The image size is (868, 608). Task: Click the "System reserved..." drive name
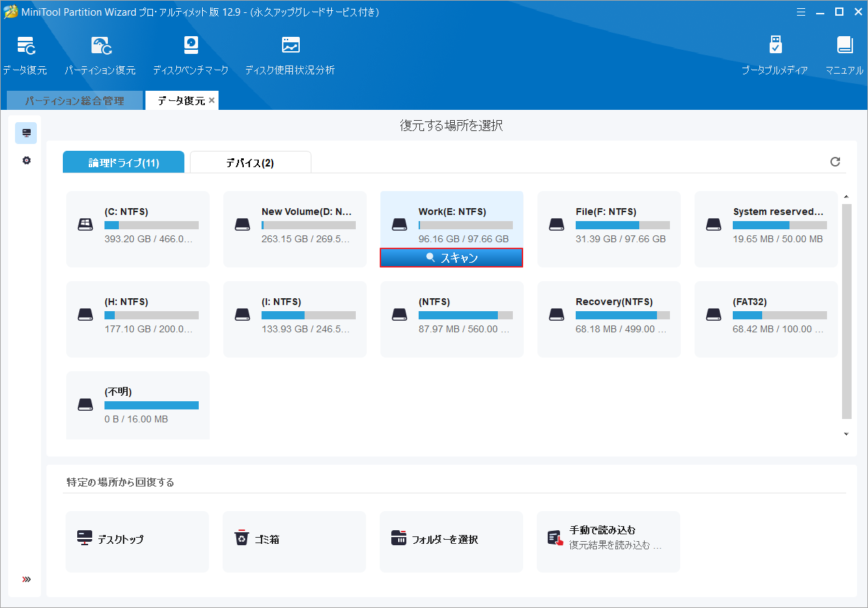point(778,212)
